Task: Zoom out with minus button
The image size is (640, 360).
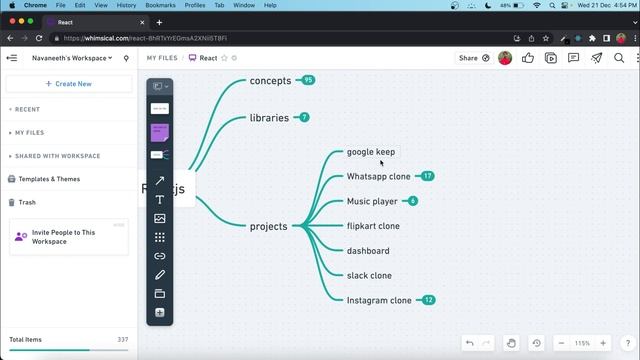Action: (561, 343)
